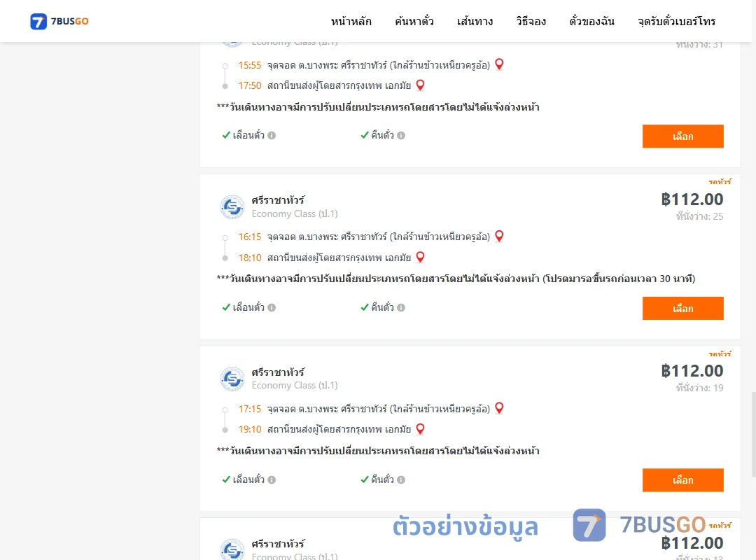Click Economy Class (ป.1) on 17:15 trip
756x560 pixels.
295,386
